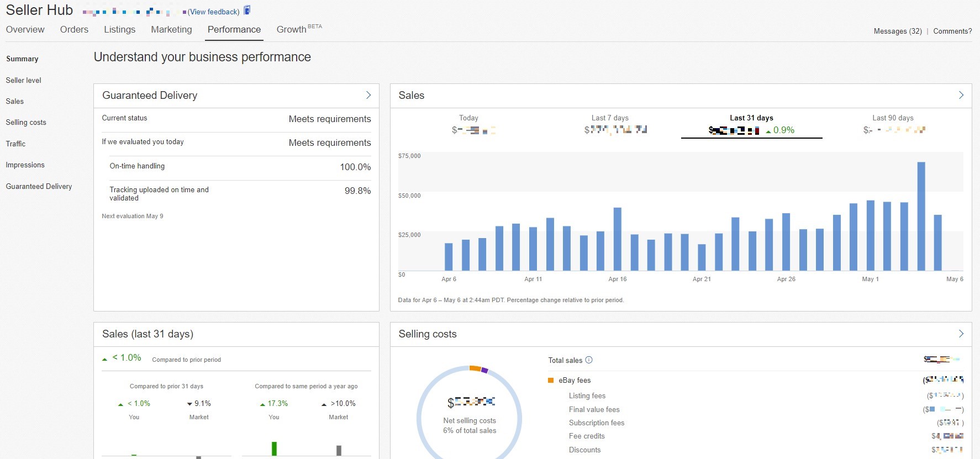Open the Marketing tab
Viewport: 980px width, 459px height.
tap(172, 30)
